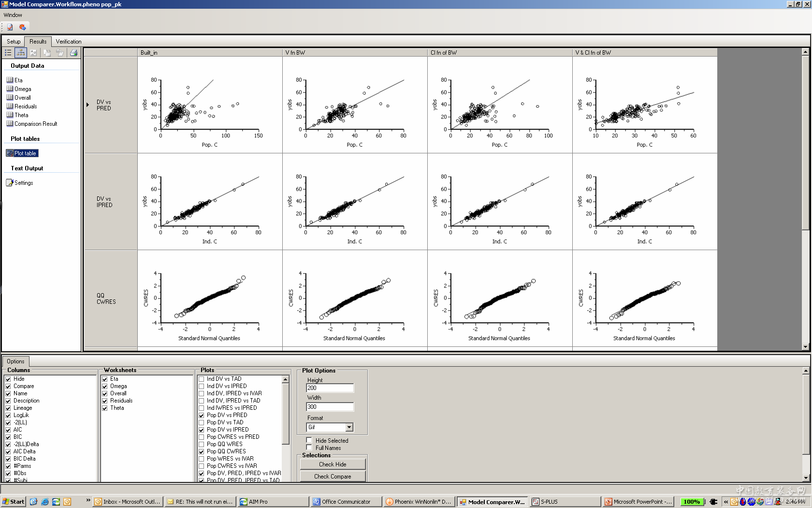Switch to list view icon

(x=8, y=53)
